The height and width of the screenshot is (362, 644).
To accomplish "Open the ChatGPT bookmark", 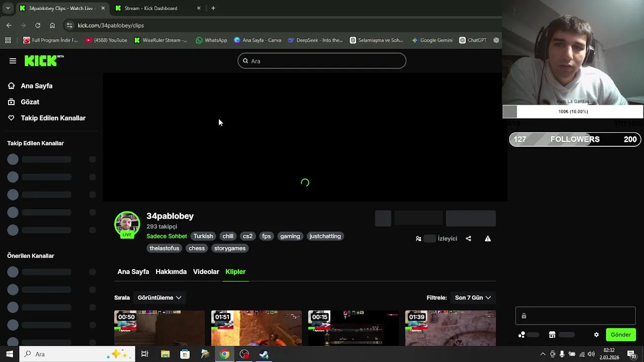I will click(473, 40).
